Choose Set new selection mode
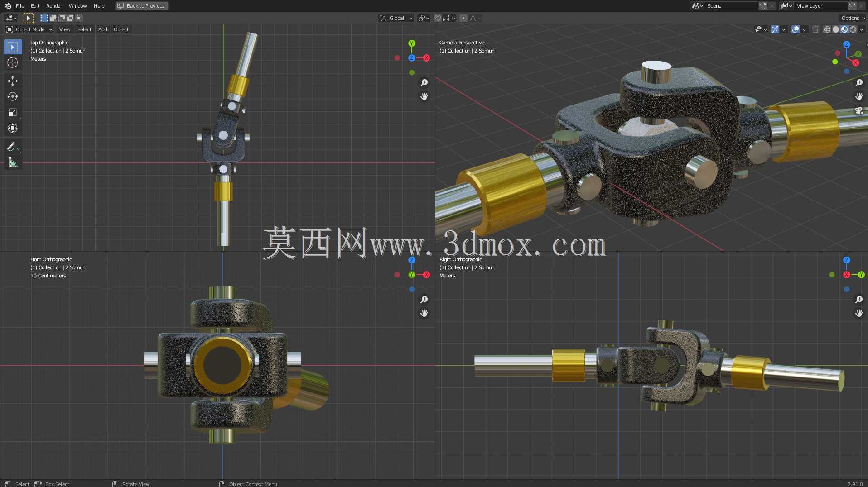 (44, 18)
